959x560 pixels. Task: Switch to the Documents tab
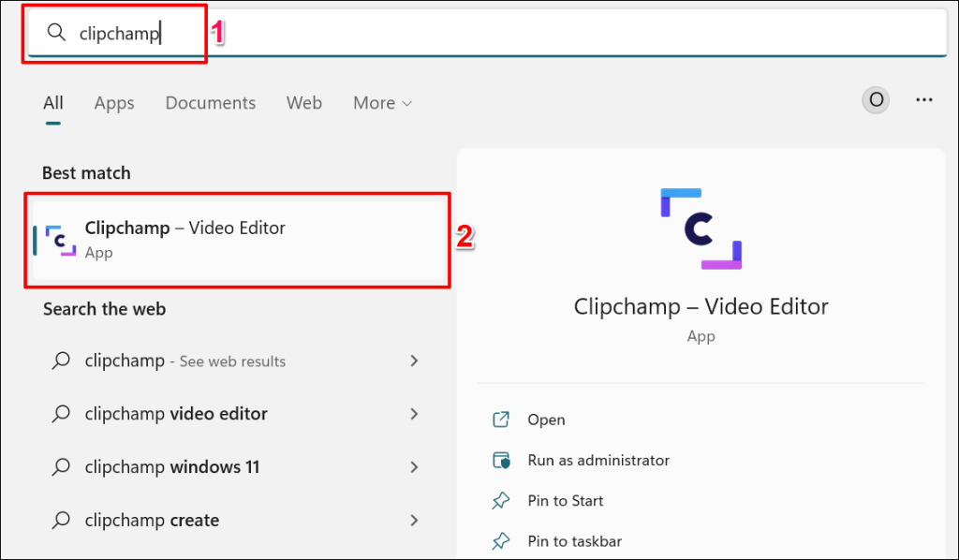pyautogui.click(x=211, y=103)
